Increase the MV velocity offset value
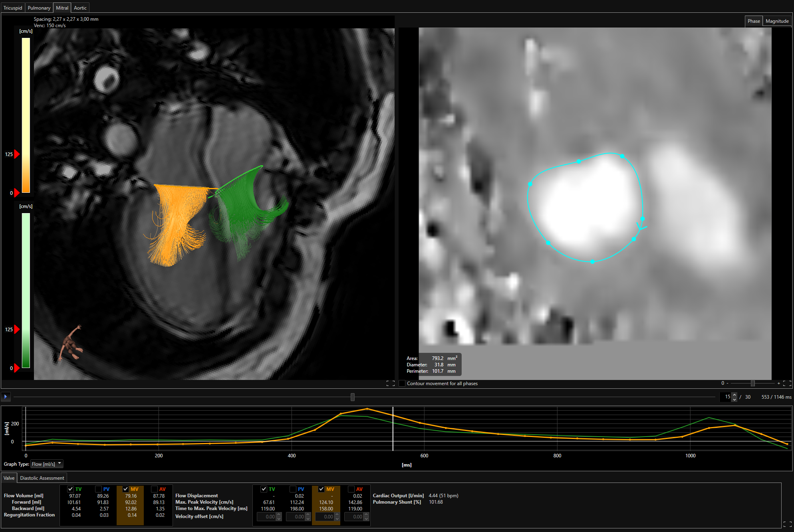This screenshot has width=794, height=532. 337,515
